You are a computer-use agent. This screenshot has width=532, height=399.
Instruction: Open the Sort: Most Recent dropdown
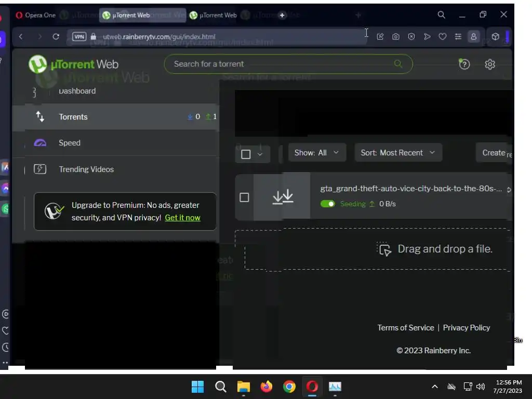[398, 153]
